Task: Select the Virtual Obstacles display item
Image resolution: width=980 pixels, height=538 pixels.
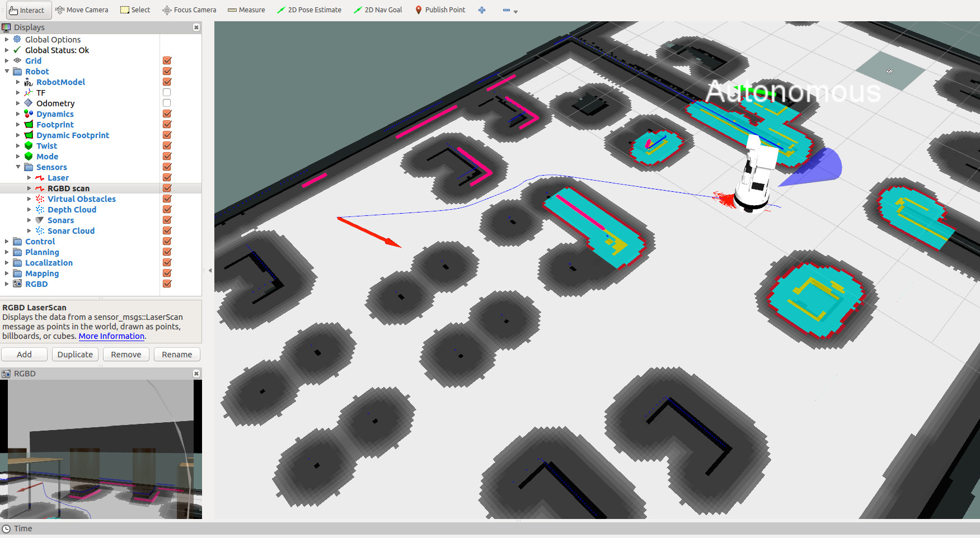Action: 82,199
